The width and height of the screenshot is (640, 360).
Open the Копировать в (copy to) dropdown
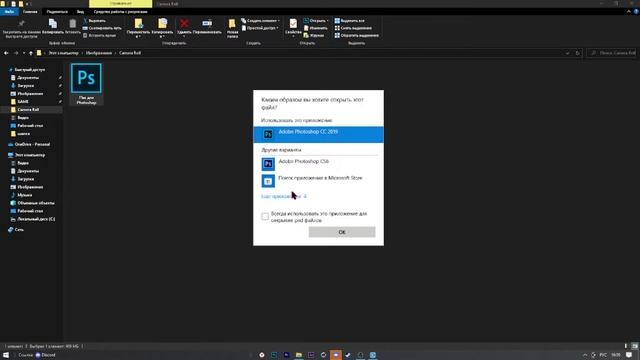(x=162, y=28)
